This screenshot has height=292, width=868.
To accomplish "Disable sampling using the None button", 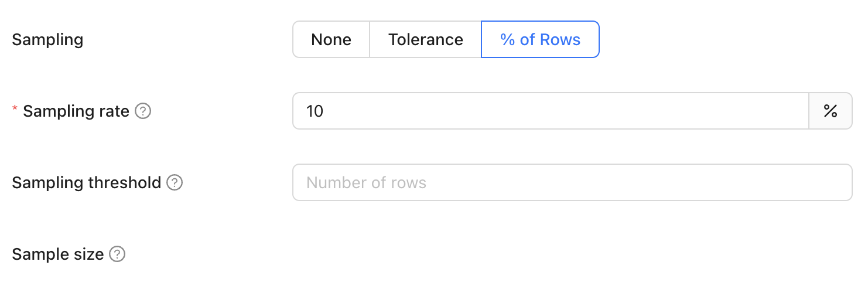I will coord(331,39).
